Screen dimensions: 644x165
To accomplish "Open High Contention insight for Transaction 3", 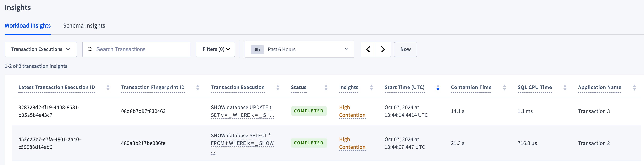I will click(x=352, y=111).
